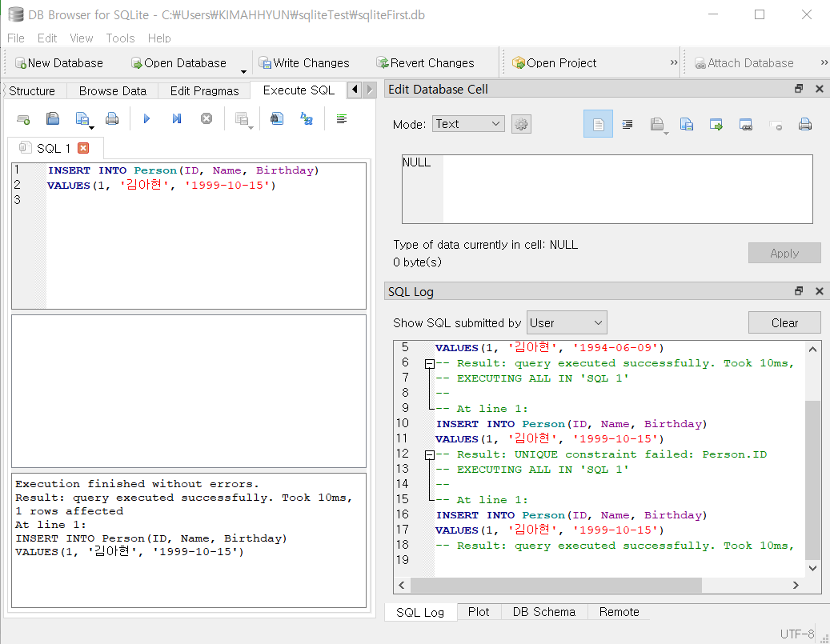Screen dimensions: 830x644
Task: Click Open Project toolbar button
Action: pos(554,63)
